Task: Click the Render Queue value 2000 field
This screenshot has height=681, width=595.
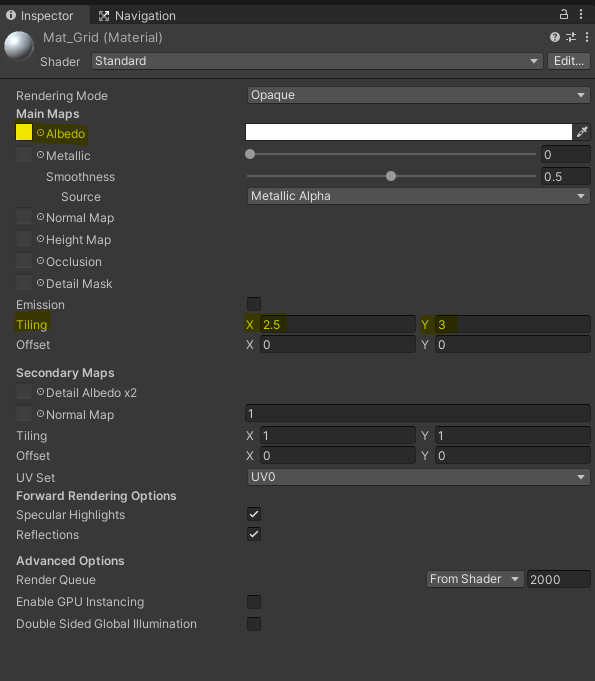Action: point(559,579)
